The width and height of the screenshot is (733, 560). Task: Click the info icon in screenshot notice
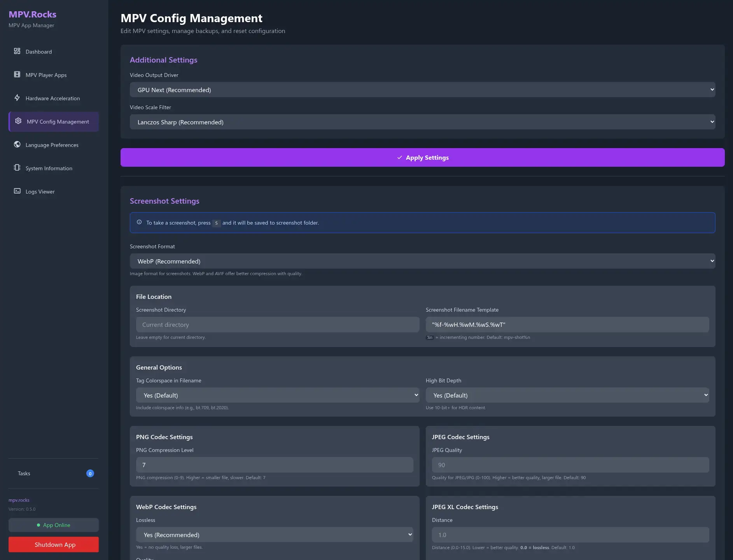click(139, 222)
